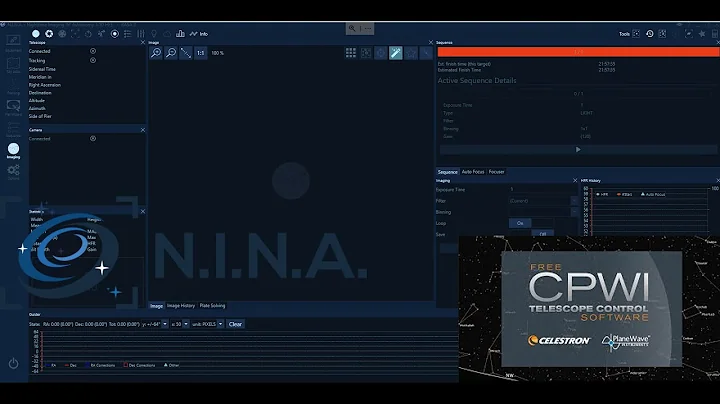
Task: Switch the Save toggle currently Off
Action: point(531,234)
